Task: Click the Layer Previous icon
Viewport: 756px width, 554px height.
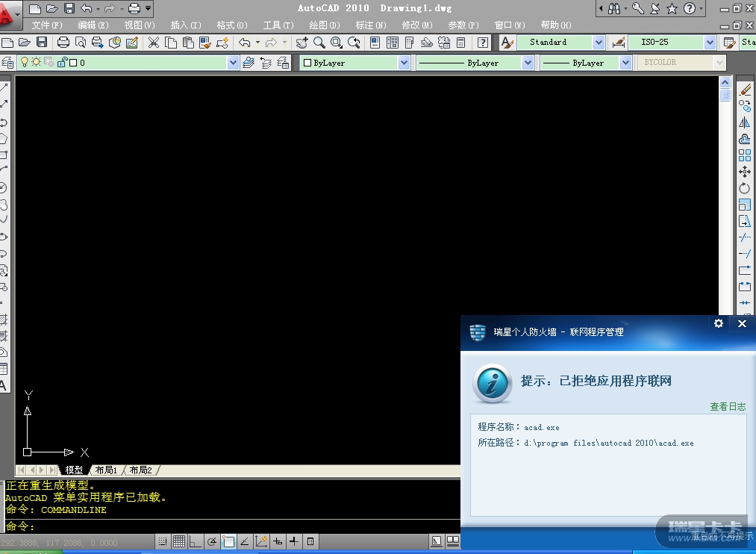Action: [x=266, y=63]
